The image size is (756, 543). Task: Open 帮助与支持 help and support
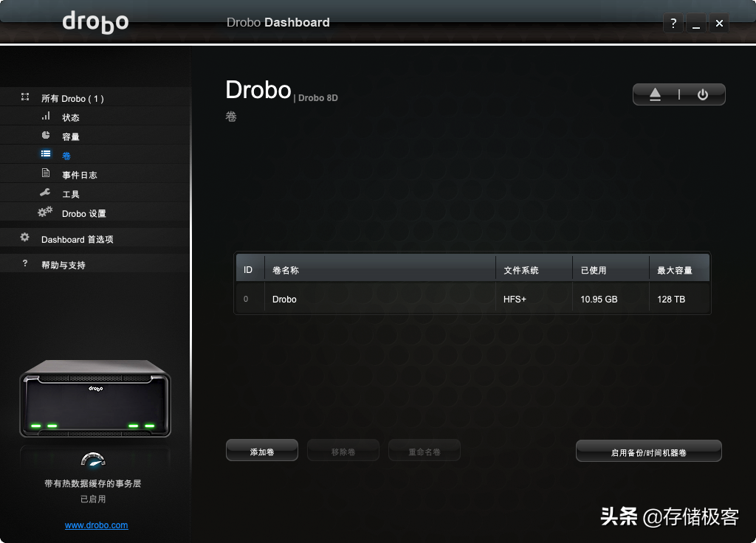click(63, 266)
